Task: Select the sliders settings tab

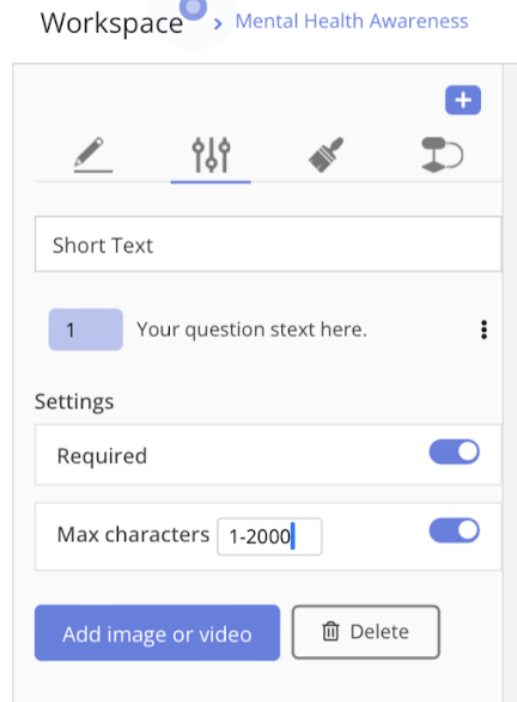Action: [x=211, y=155]
